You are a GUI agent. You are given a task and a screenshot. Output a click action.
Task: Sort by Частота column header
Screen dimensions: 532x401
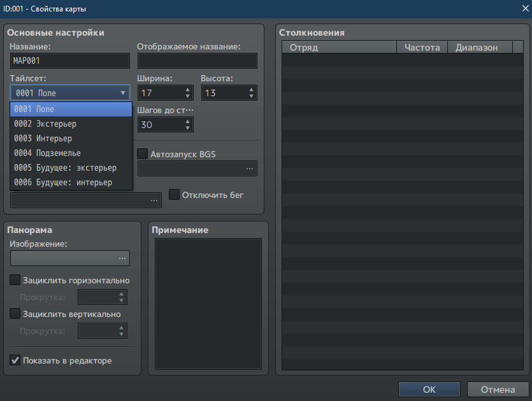(x=422, y=47)
